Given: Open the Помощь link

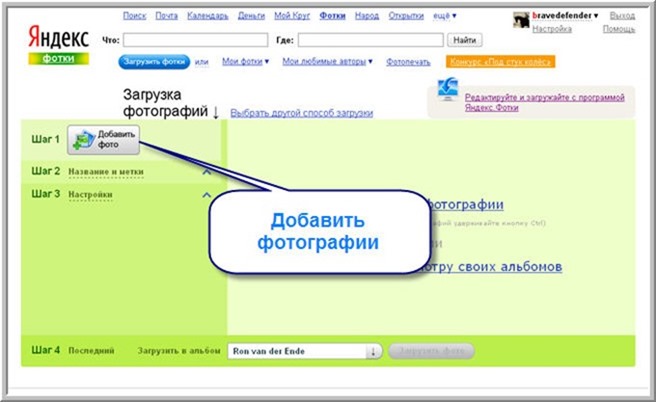Looking at the screenshot, I should 619,29.
